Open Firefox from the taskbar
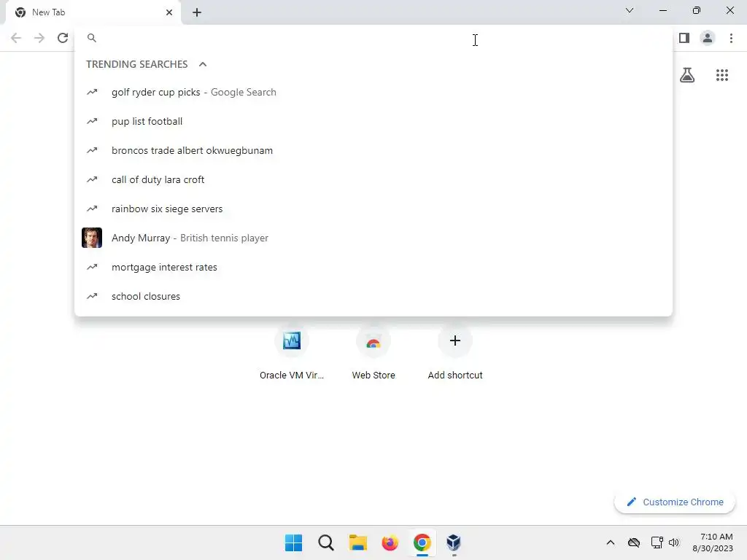 click(x=390, y=542)
